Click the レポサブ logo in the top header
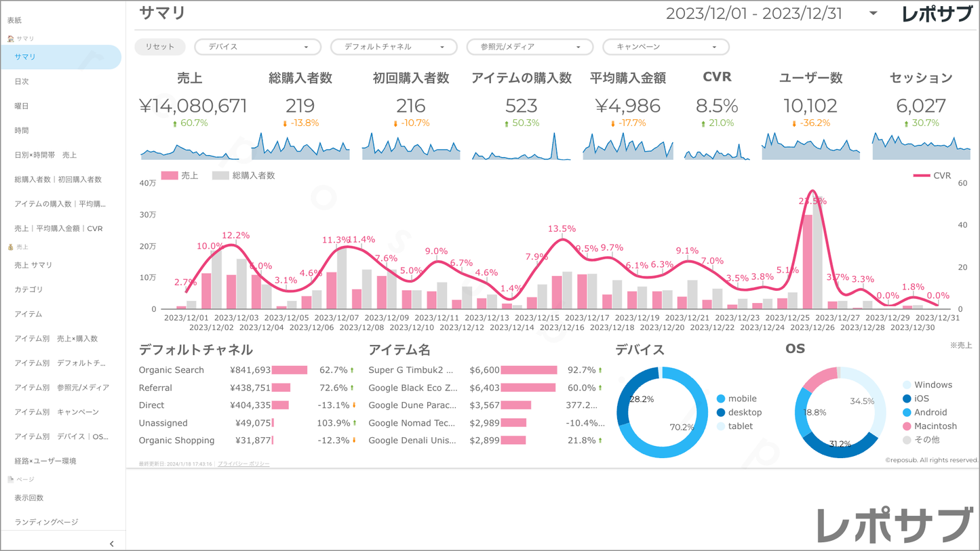This screenshot has width=980, height=551. tap(937, 14)
